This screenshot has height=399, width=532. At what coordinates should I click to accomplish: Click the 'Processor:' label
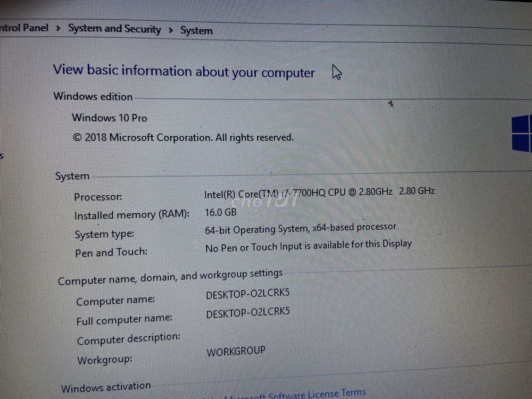[98, 197]
